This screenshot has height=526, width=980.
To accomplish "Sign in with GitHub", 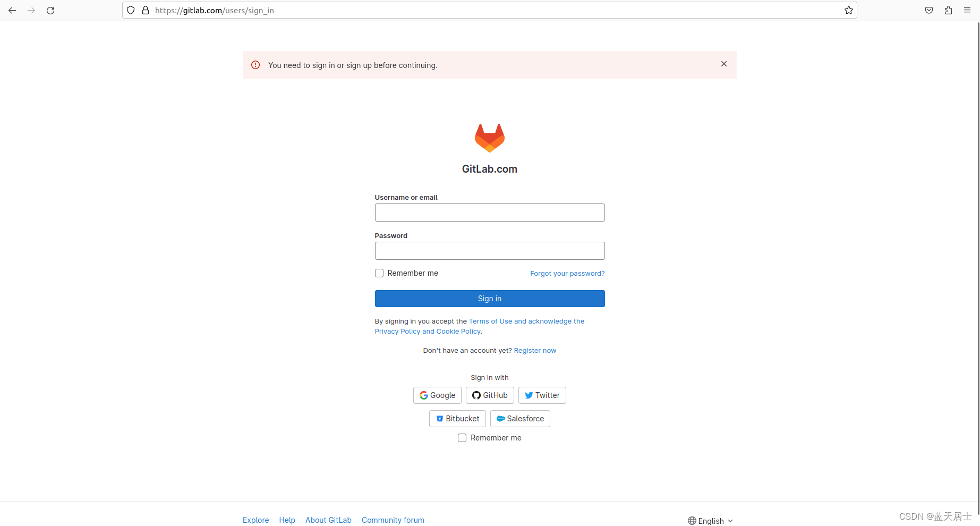I will 490,395.
